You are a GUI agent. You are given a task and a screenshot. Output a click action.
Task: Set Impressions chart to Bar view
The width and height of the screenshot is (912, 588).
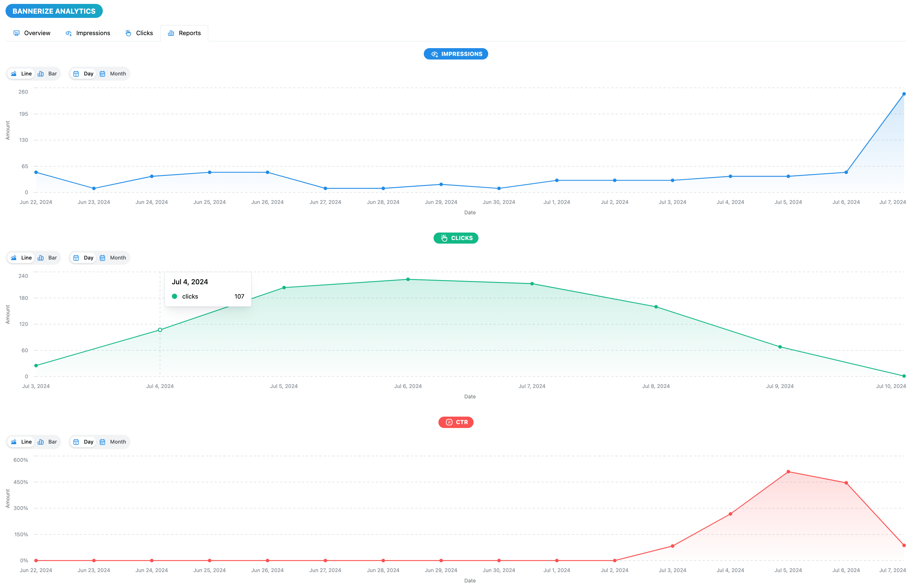click(x=48, y=74)
